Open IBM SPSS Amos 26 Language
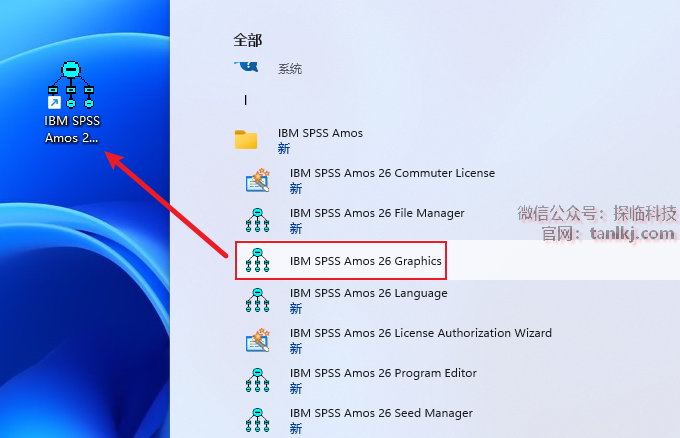This screenshot has width=680, height=438. [x=368, y=294]
